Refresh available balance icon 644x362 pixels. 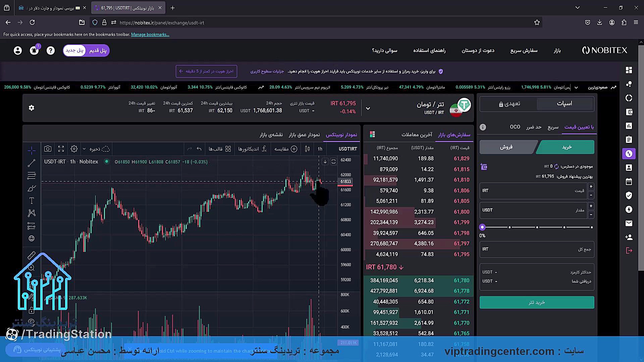(556, 167)
